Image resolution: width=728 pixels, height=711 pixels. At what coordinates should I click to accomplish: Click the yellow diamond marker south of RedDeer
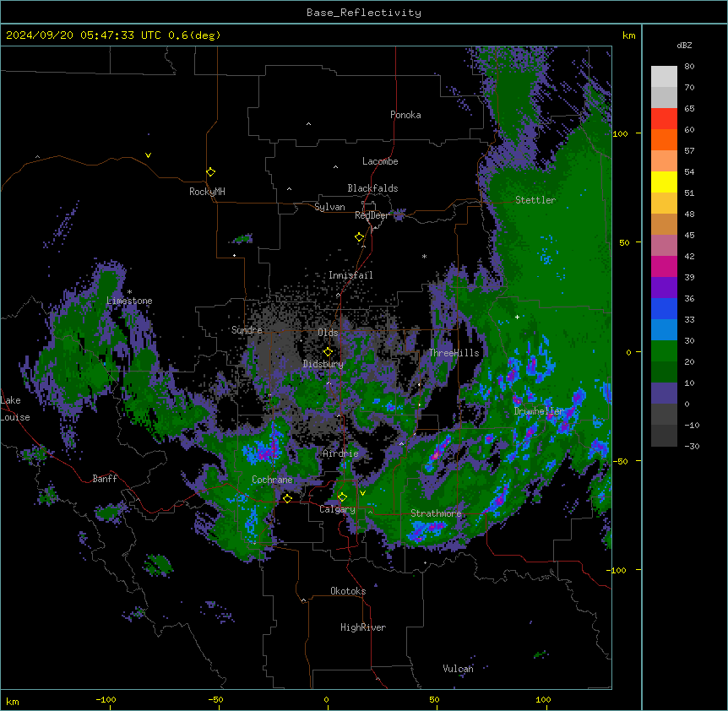[x=360, y=237]
